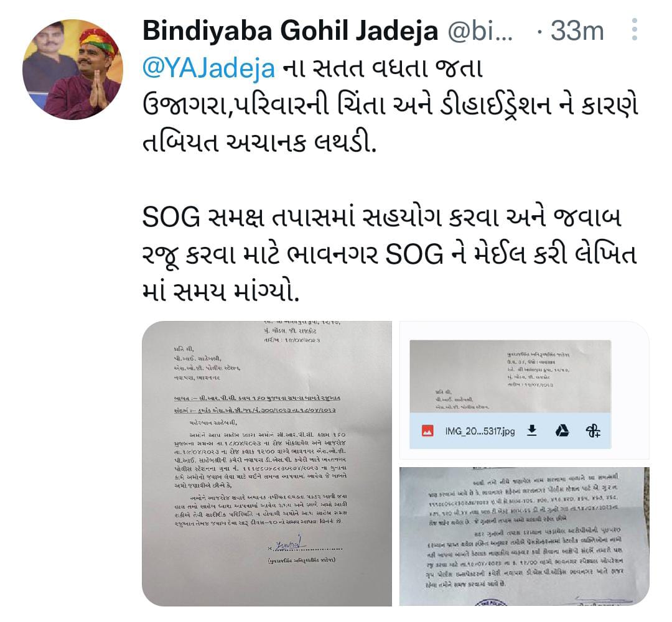Select the first paragraph of tweet text

(x=390, y=106)
